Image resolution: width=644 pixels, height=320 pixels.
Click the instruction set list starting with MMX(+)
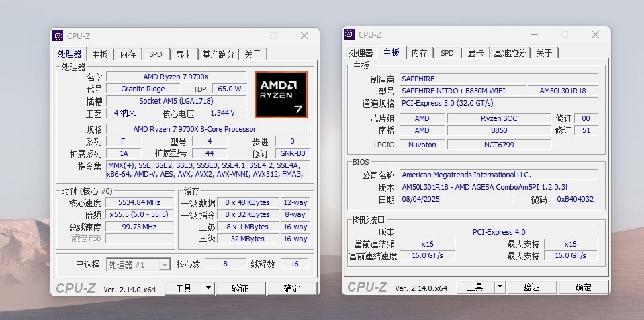208,170
